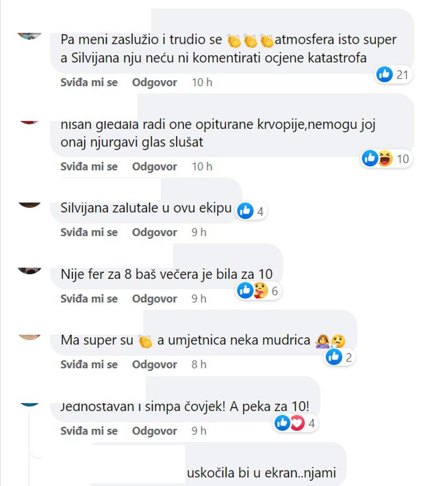
Task: Like the Ma super su comment
Action: (89, 364)
